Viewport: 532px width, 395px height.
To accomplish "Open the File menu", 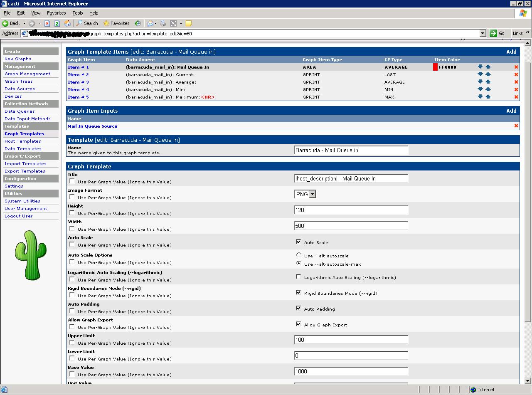I will (7, 13).
